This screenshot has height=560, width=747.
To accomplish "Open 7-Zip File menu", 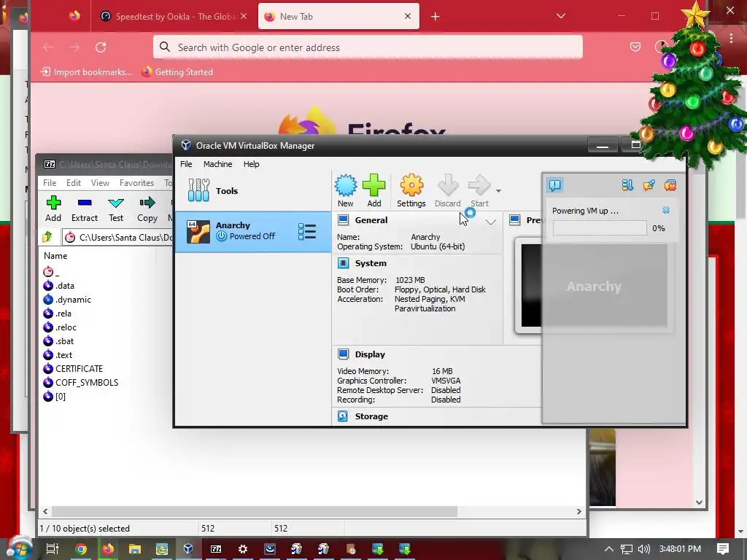I will [50, 183].
